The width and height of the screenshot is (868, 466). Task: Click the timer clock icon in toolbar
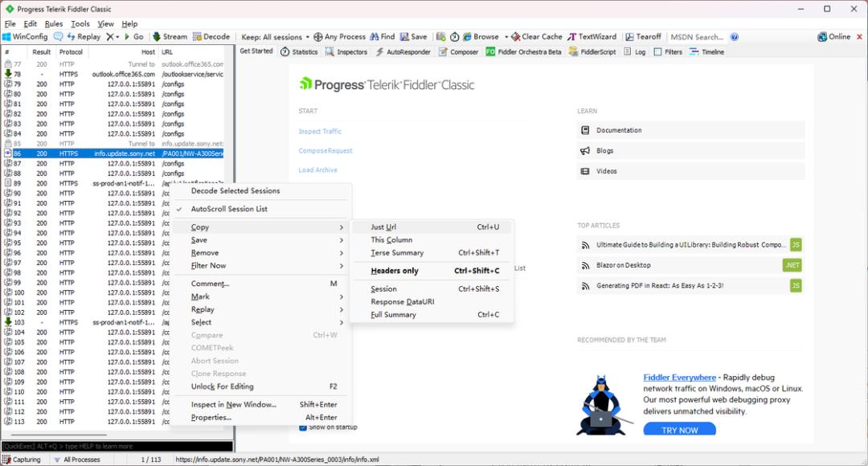tap(454, 36)
